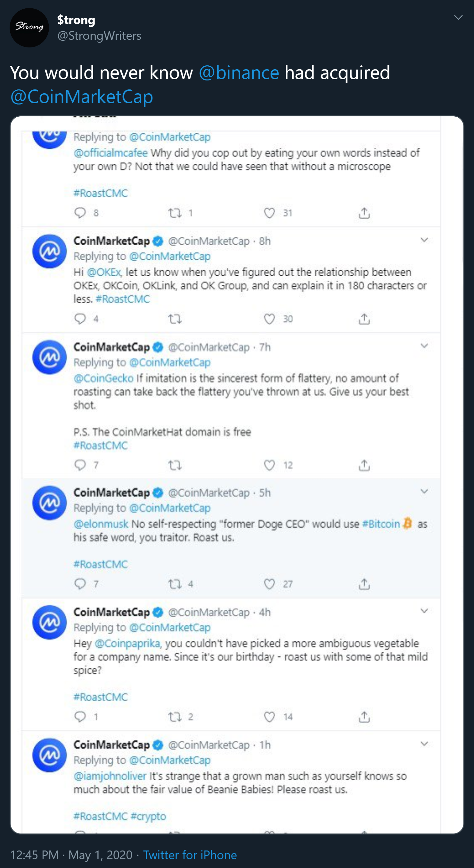Reply to the Elon Musk safe word tweet

80,584
